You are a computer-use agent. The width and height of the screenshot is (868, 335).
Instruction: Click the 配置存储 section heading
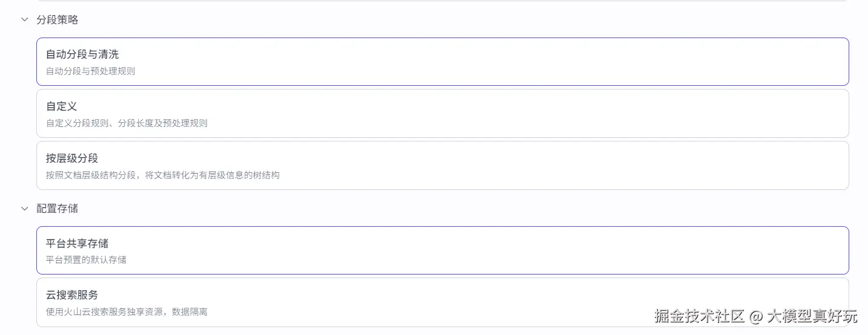coord(58,208)
